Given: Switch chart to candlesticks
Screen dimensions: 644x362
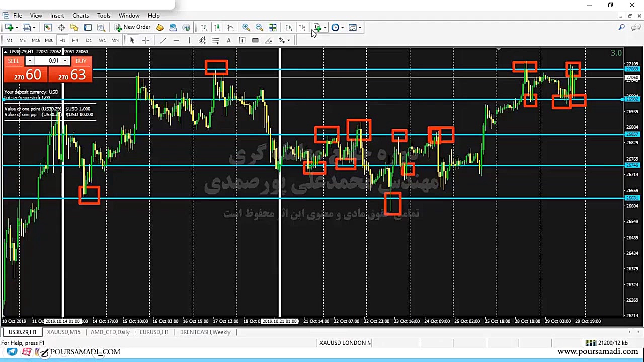Looking at the screenshot, I should pos(217,27).
